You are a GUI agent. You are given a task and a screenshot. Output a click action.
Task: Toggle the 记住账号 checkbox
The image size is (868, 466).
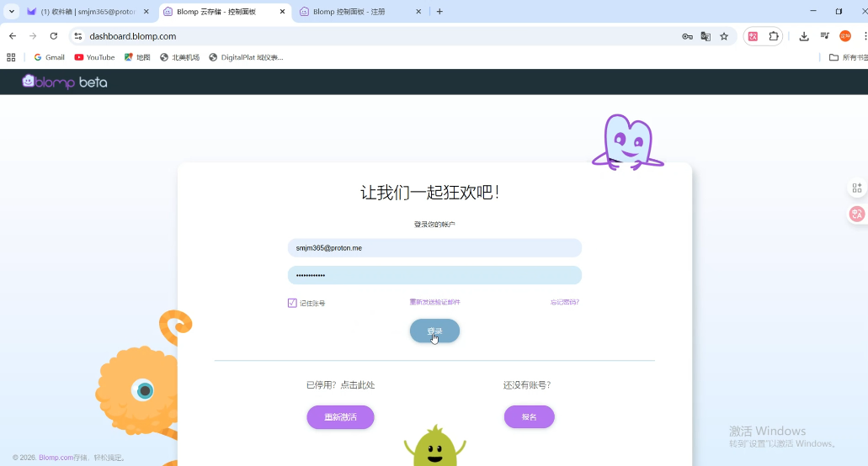point(292,303)
